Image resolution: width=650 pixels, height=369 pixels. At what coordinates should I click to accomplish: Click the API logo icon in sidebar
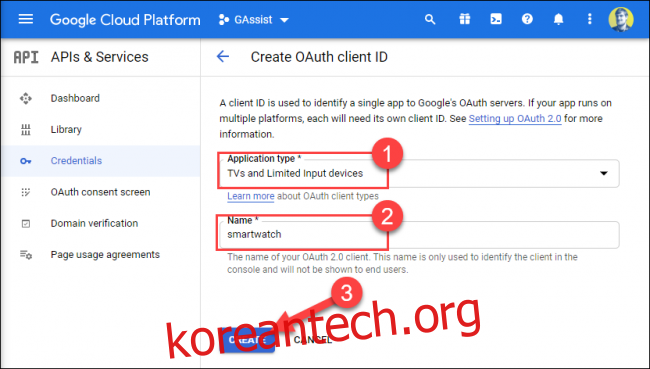click(x=26, y=57)
